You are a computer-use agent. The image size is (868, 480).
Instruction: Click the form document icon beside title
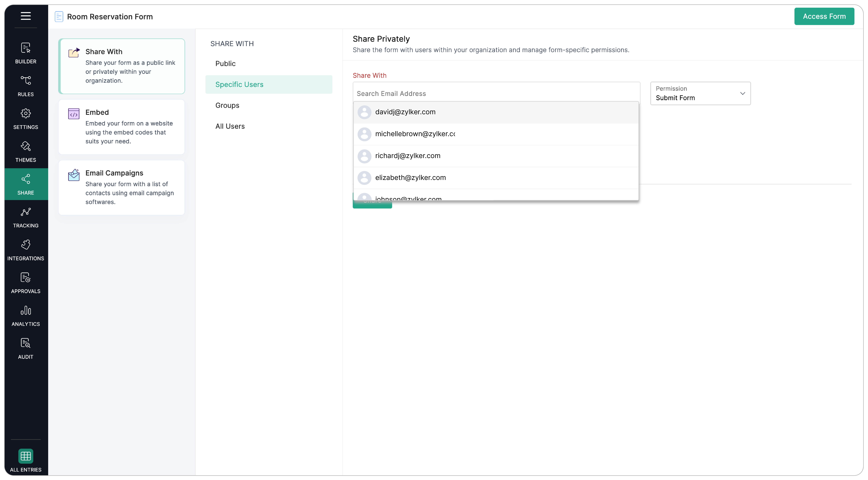(x=59, y=16)
